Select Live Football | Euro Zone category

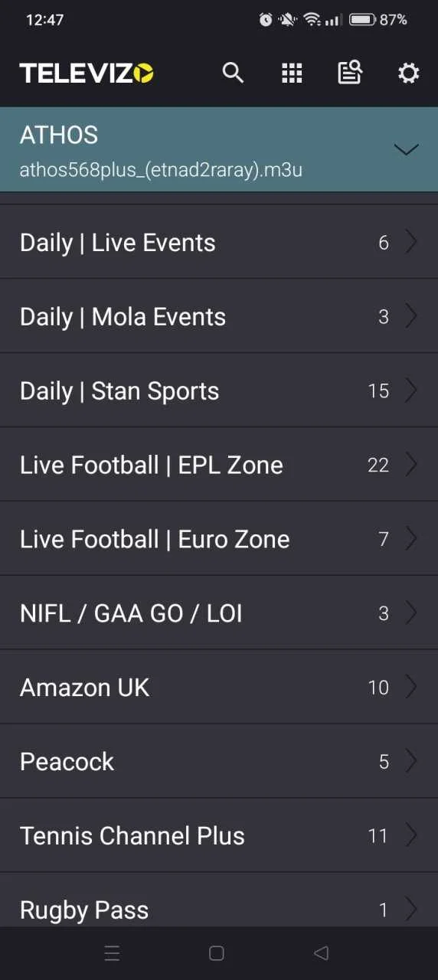tap(219, 539)
